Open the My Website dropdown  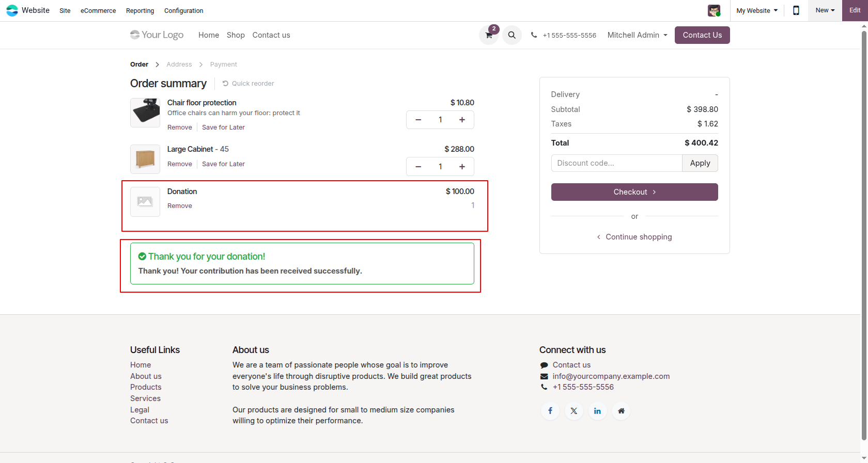point(757,10)
